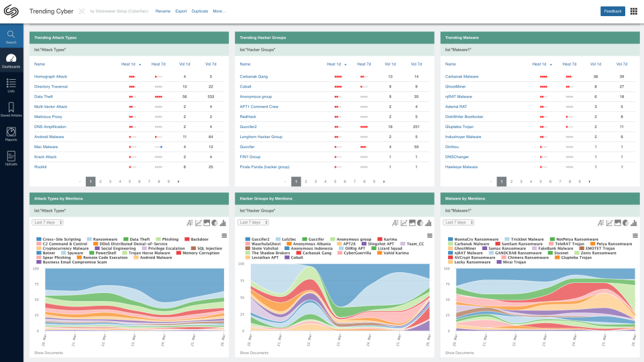
Task: Open Last 7 days dropdown in Attack Types chart
Action: tap(48, 223)
